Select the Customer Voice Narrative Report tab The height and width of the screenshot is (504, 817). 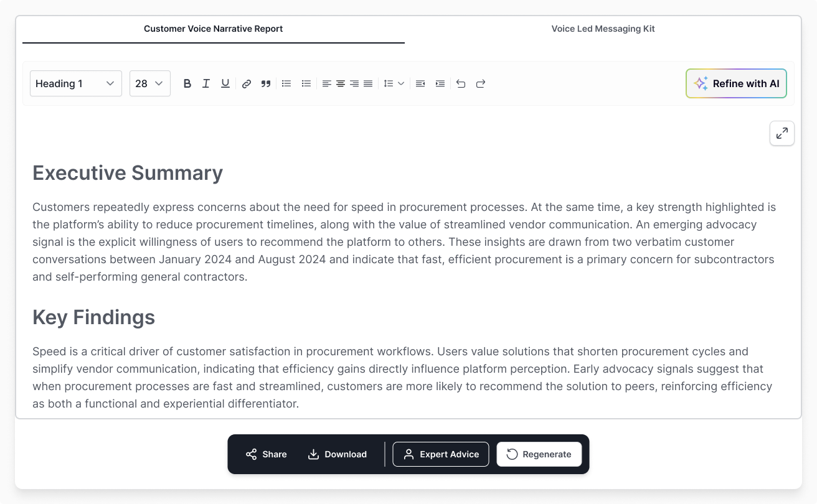click(213, 29)
